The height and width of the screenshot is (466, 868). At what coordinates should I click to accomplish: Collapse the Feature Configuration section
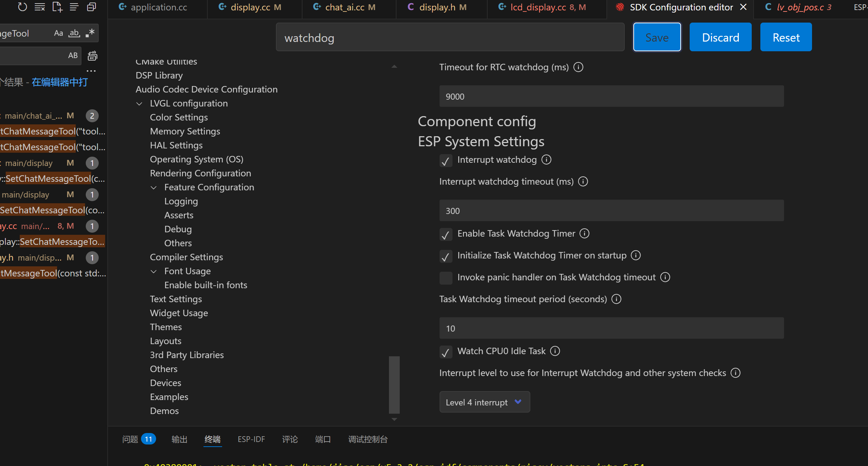coord(154,187)
